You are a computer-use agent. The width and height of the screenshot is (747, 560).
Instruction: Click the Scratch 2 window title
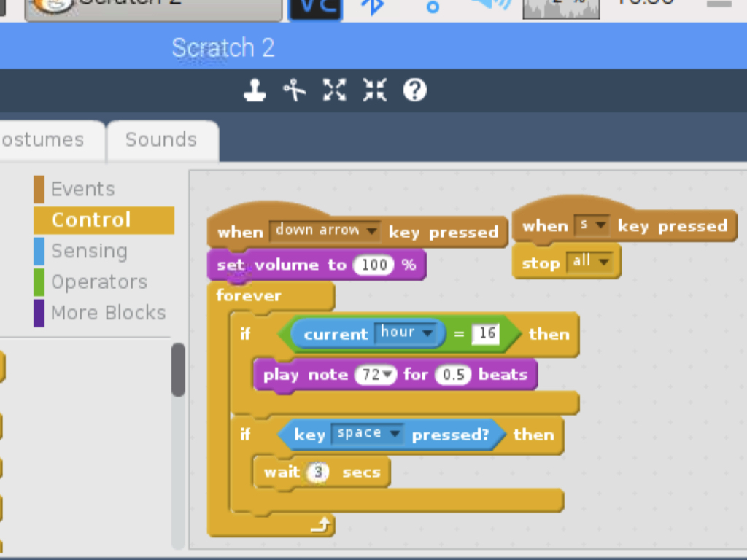click(223, 47)
